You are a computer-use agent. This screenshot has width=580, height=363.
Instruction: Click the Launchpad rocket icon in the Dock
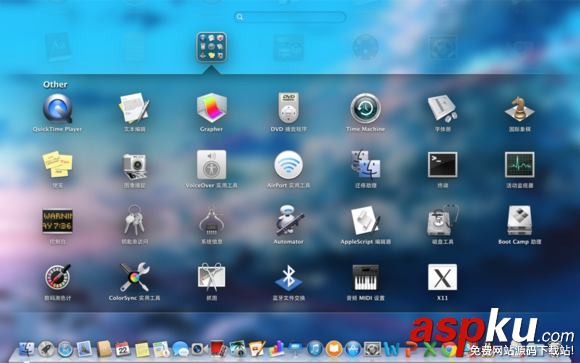pyautogui.click(x=46, y=349)
